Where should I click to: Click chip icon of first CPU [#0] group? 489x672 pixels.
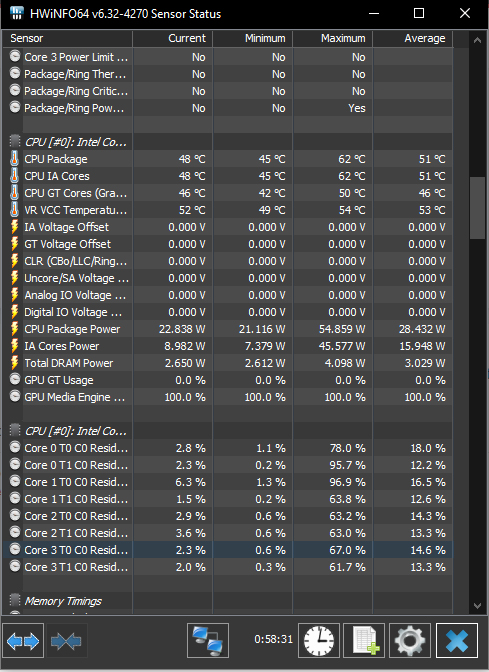pyautogui.click(x=15, y=141)
